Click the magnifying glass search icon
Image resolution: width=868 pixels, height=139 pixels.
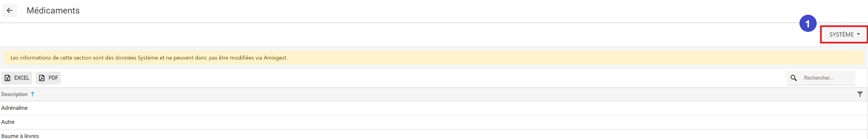(793, 78)
